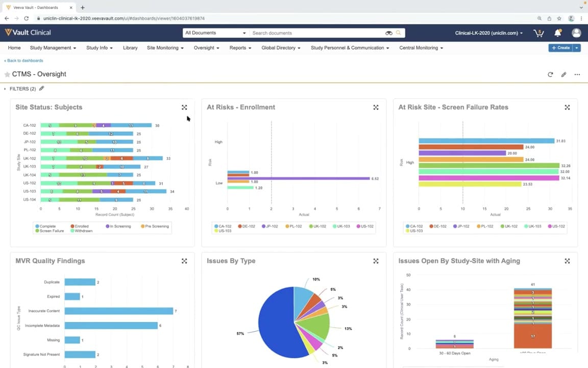Toggle In Screening legend item

pyautogui.click(x=118, y=226)
